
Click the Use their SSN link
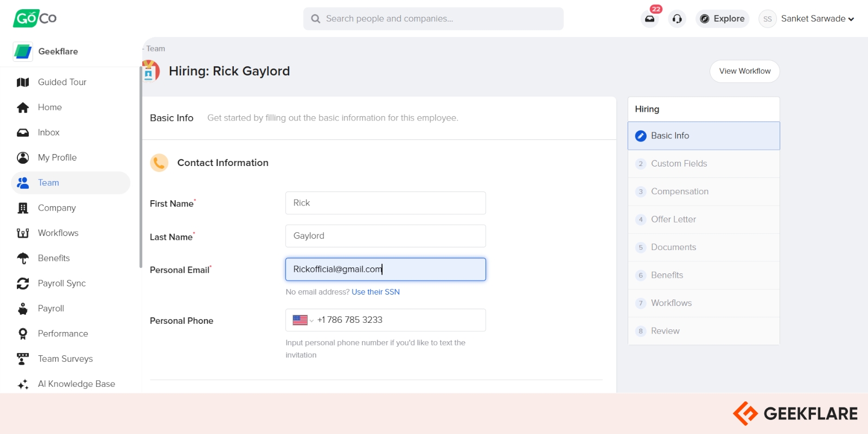(x=375, y=292)
